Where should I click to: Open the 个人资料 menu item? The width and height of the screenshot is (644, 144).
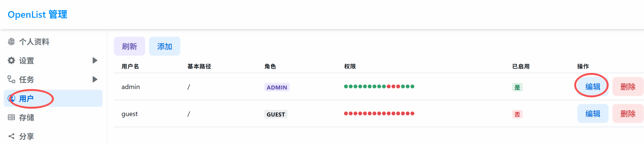(x=34, y=42)
